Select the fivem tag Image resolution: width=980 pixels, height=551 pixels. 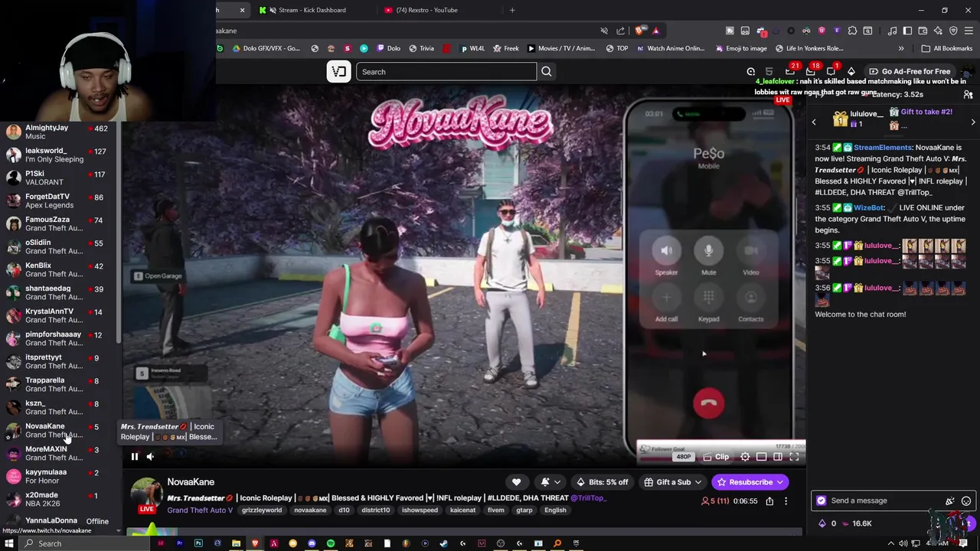(x=495, y=510)
